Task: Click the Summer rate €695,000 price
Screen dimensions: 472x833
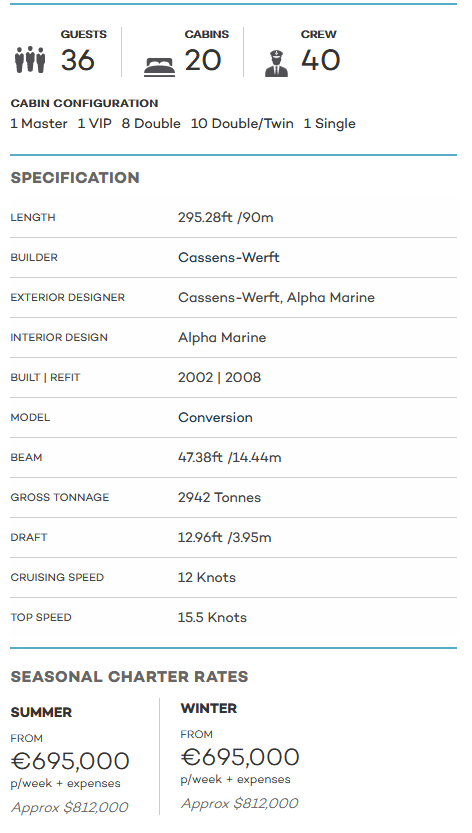Action: (x=70, y=761)
